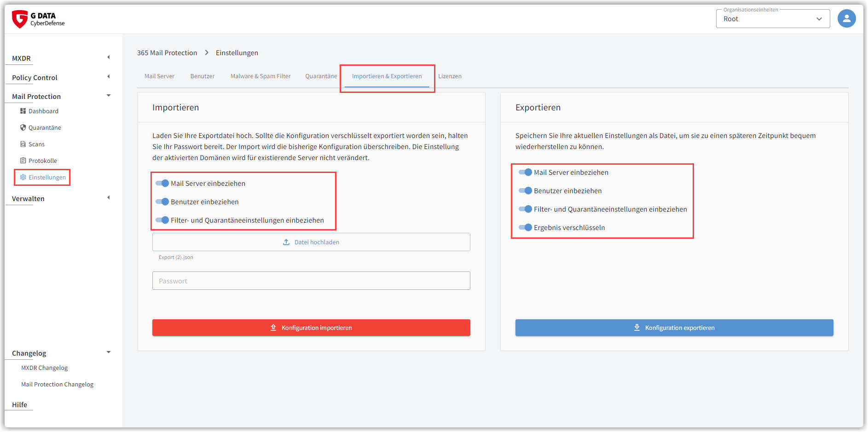868x432 pixels.
Task: Toggle import Mail Server einbeziehen switch
Action: pyautogui.click(x=162, y=183)
